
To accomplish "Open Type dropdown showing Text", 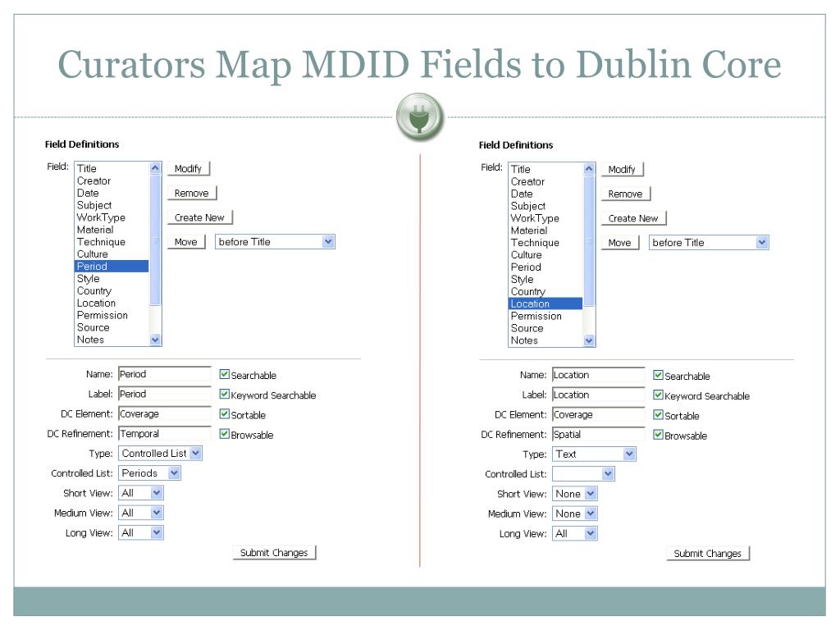I will [594, 454].
